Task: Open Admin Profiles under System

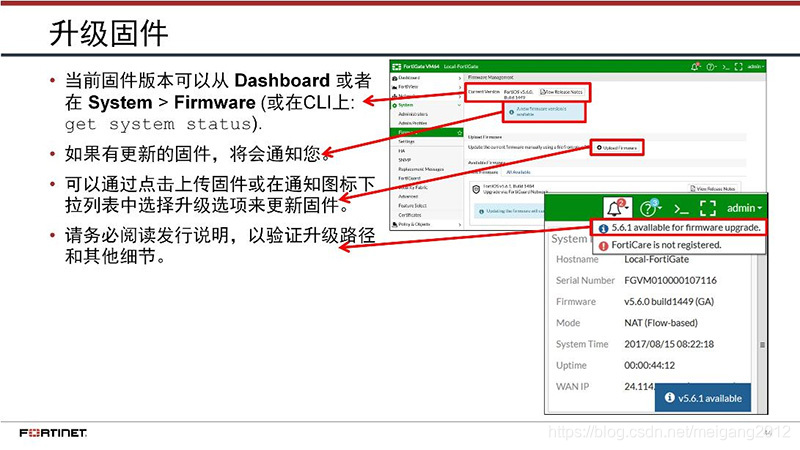Action: (x=413, y=123)
